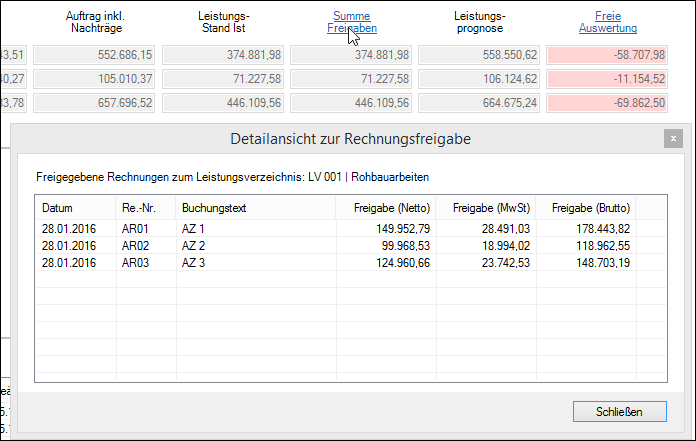Viewport: 696px width, 441px height.
Task: Click the date in the AR02 row
Action: click(69, 246)
